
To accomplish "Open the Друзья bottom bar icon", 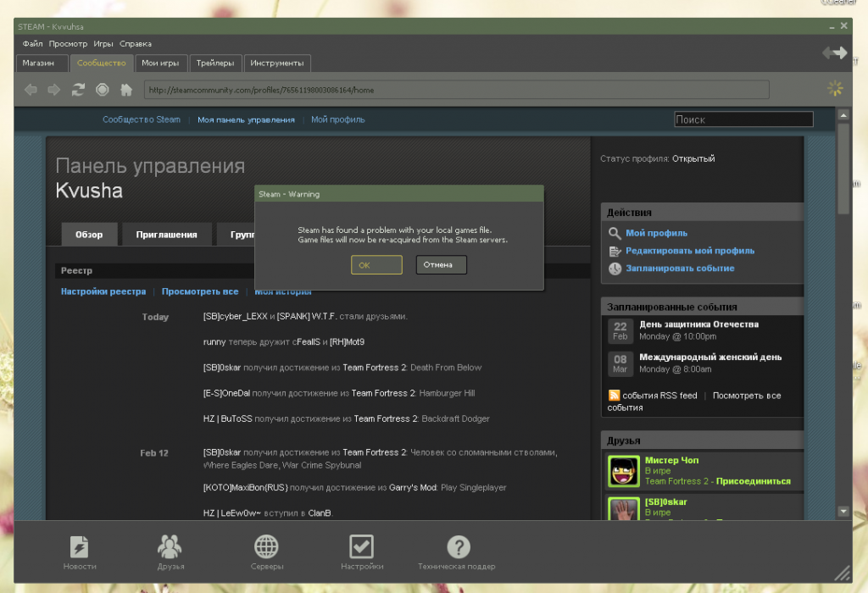I will [170, 546].
